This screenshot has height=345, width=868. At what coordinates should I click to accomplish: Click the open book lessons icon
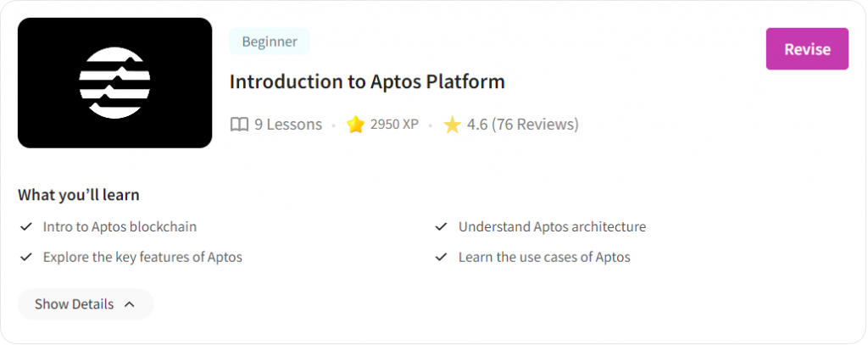click(x=239, y=125)
